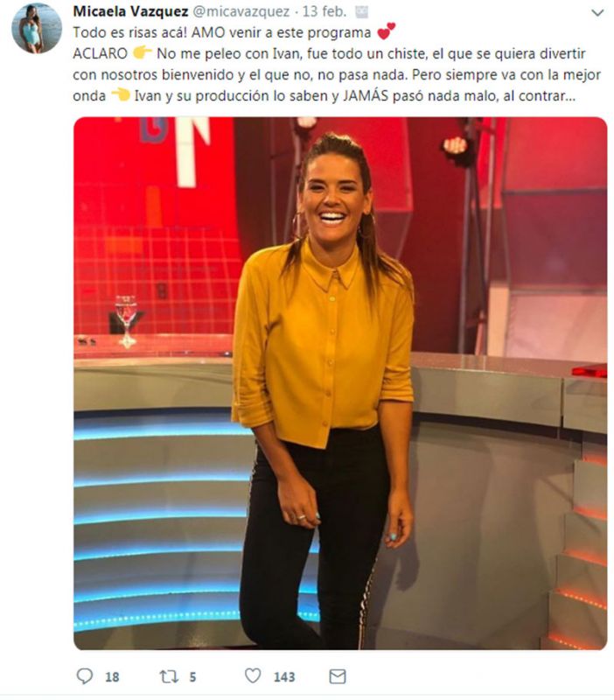
Task: Expand the tweet options chevron menu
Action: coord(597,13)
